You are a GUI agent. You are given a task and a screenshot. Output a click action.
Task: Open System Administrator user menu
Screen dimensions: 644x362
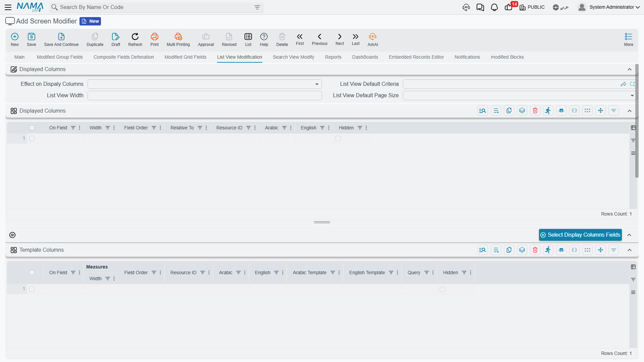[609, 7]
